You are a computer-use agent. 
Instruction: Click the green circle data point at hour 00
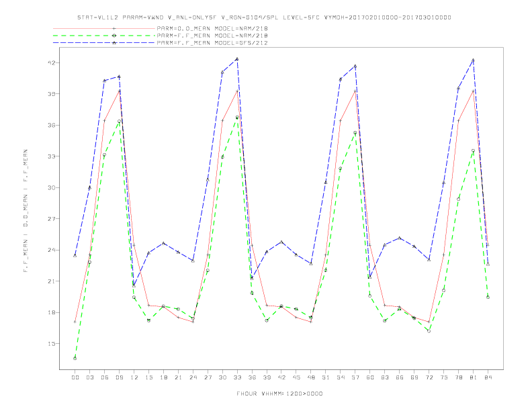tap(75, 359)
